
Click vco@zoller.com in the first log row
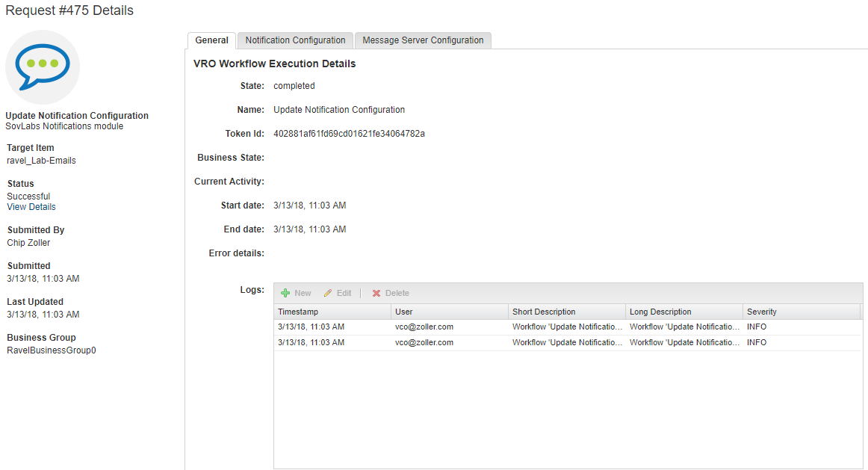tap(424, 327)
